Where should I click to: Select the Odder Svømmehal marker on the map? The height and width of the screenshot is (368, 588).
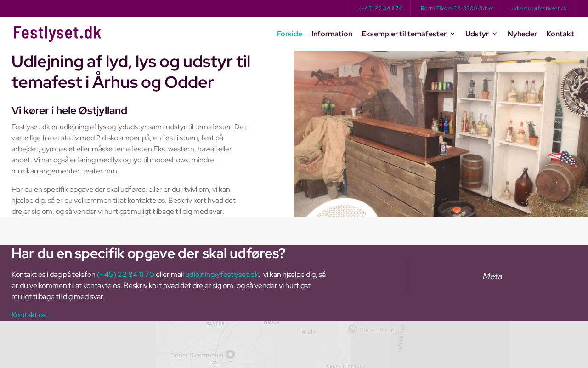point(230,355)
